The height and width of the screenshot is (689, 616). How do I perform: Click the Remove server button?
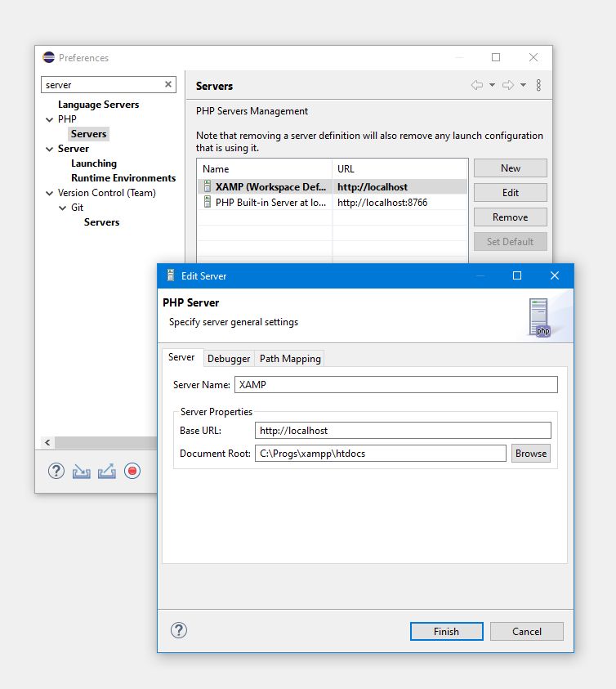pos(510,217)
